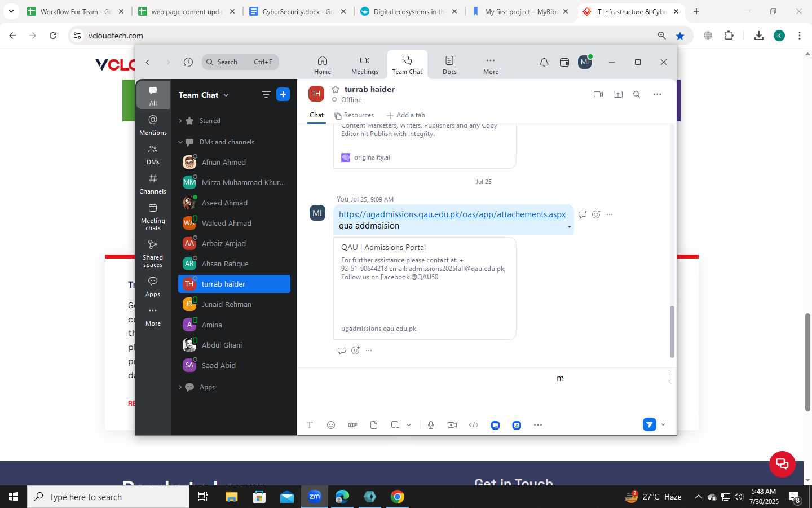Viewport: 812px width, 508px height.
Task: Open more actions on QAU link message
Action: coord(610,214)
